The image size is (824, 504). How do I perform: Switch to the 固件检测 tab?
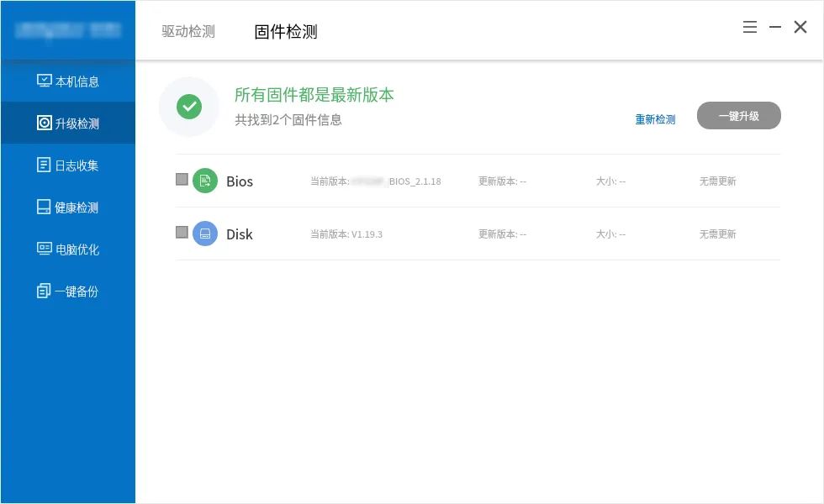[x=285, y=31]
